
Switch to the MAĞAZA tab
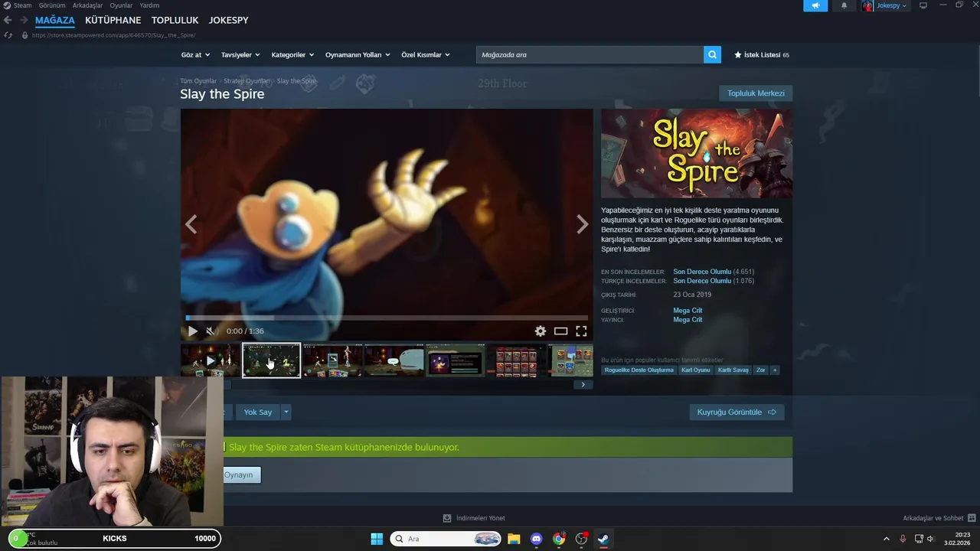point(55,20)
